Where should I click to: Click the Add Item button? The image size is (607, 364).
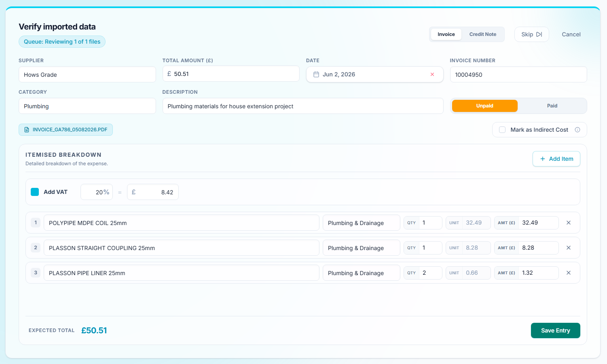point(556,159)
